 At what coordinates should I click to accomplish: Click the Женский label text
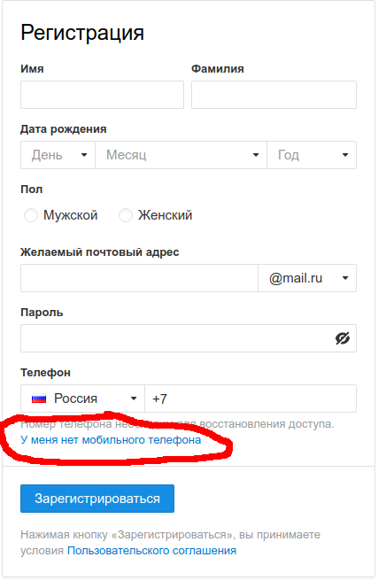tap(166, 215)
